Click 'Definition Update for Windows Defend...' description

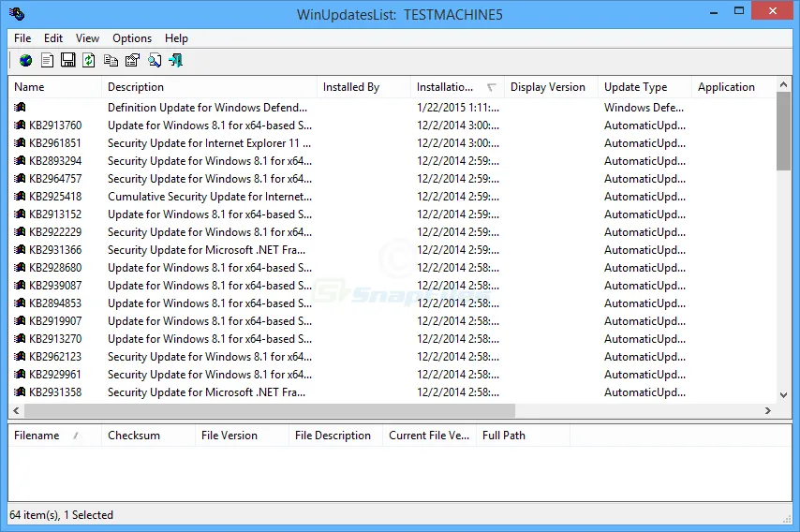[207, 108]
